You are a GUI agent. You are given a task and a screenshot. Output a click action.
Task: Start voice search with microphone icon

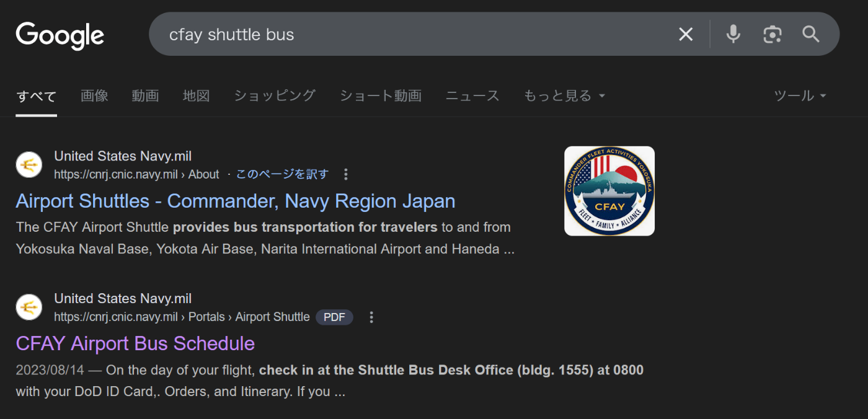pyautogui.click(x=733, y=34)
